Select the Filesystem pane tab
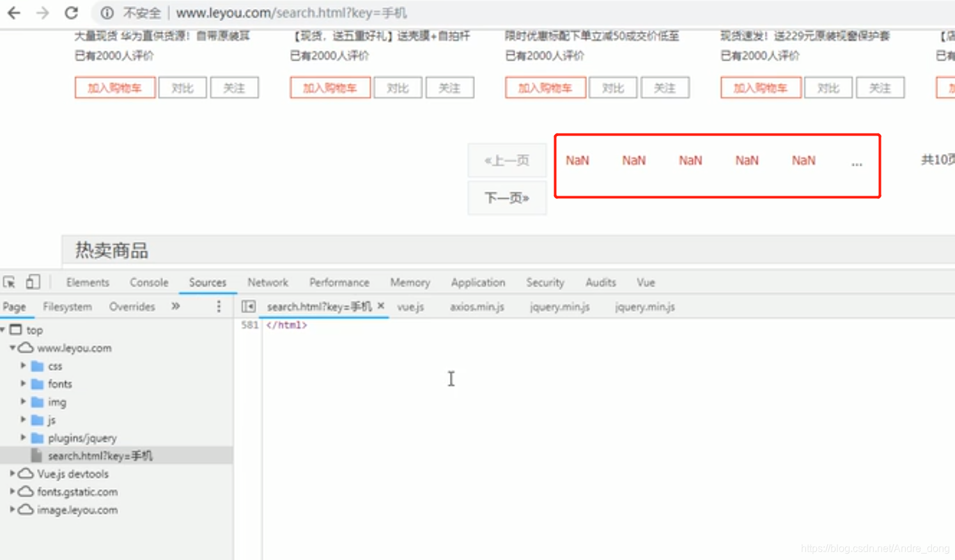This screenshot has height=560, width=955. pyautogui.click(x=67, y=307)
